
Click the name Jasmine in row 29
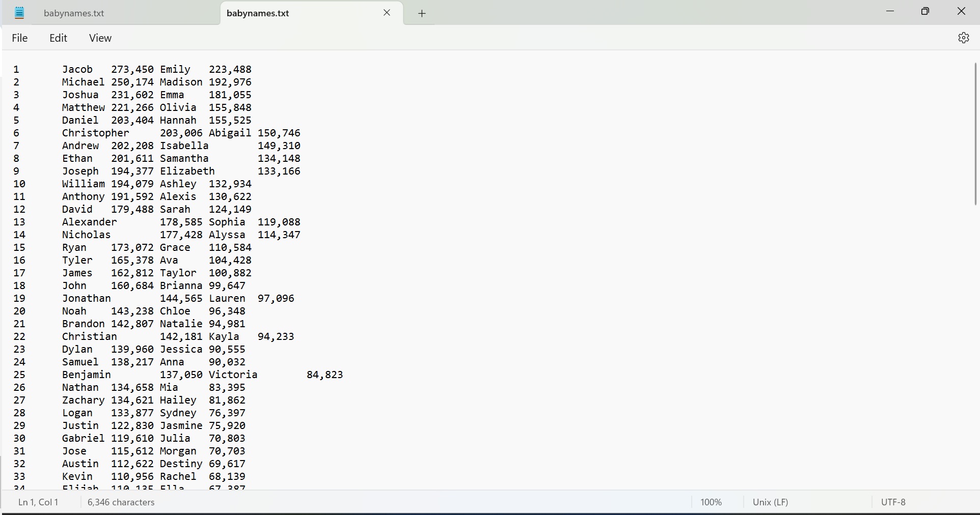point(181,425)
